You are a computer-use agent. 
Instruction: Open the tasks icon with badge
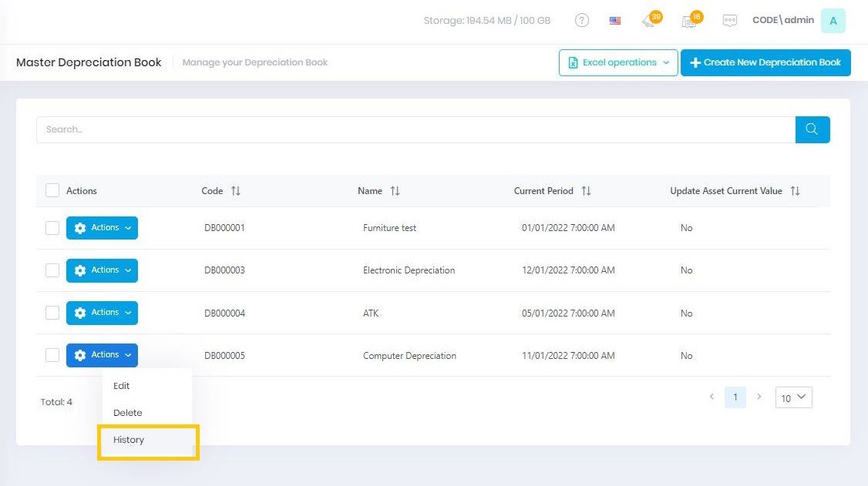(689, 22)
